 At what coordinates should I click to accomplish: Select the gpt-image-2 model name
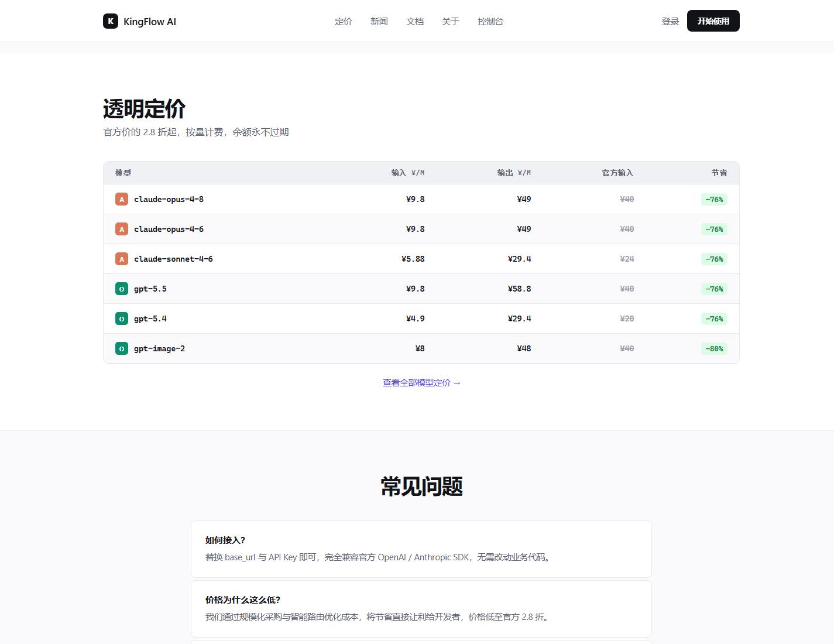click(159, 348)
